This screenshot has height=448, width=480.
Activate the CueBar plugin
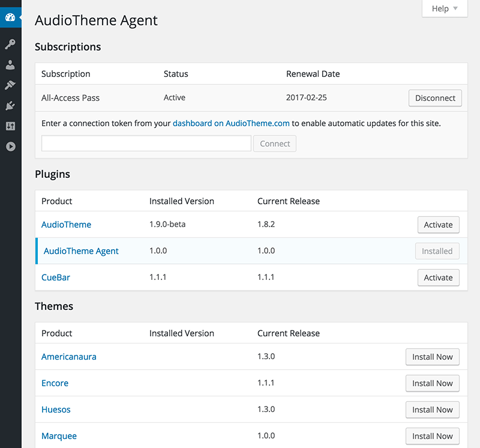(x=439, y=277)
